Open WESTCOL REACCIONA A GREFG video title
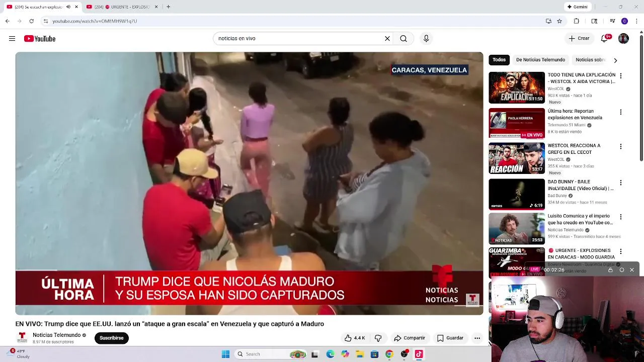This screenshot has width=644, height=362. (574, 149)
